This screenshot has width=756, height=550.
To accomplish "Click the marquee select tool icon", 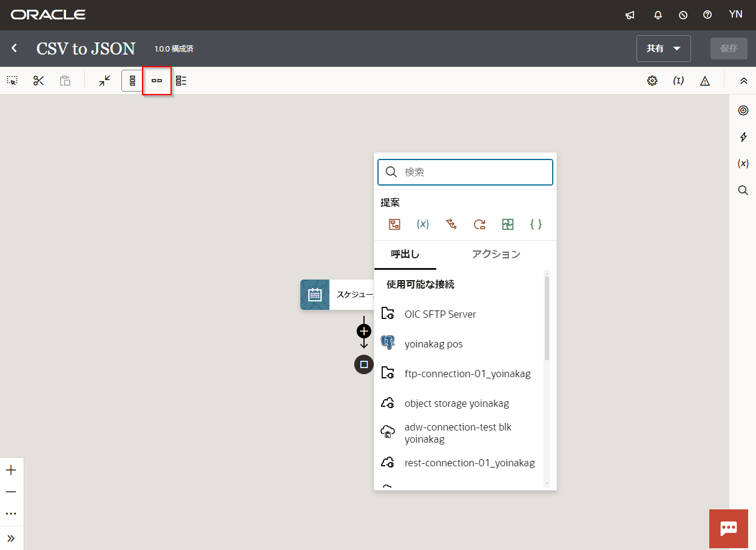I will (x=12, y=81).
